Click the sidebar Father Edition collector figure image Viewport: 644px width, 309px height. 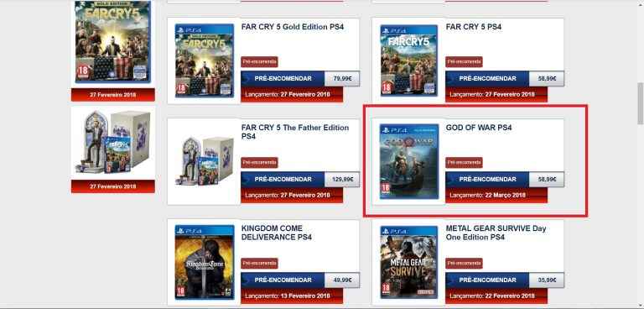113,144
